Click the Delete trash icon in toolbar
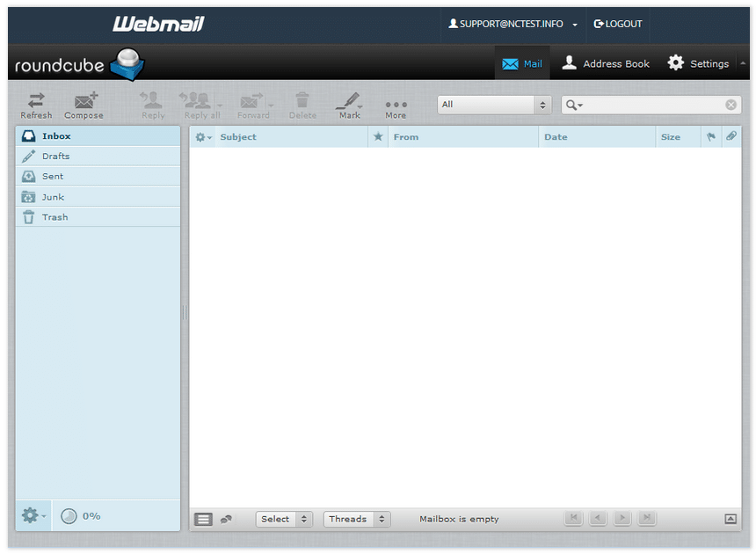This screenshot has width=756, height=554. 302,106
